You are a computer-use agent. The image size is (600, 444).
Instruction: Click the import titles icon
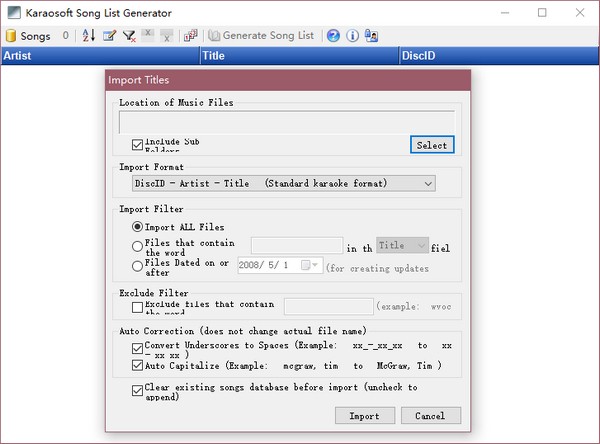[x=190, y=35]
